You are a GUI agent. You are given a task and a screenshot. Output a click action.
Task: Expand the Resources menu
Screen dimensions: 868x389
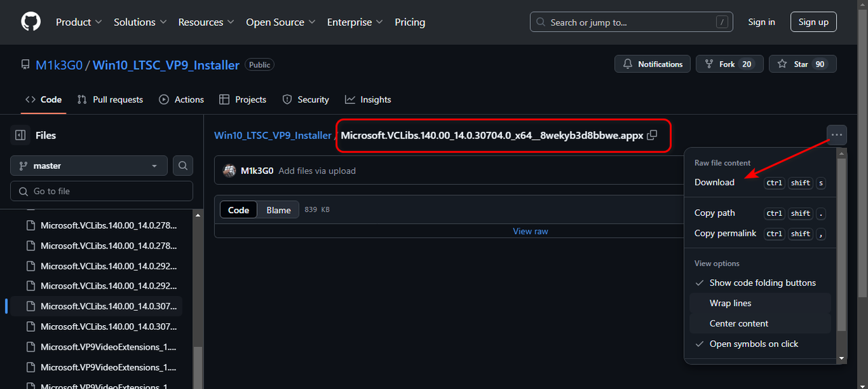pyautogui.click(x=206, y=22)
